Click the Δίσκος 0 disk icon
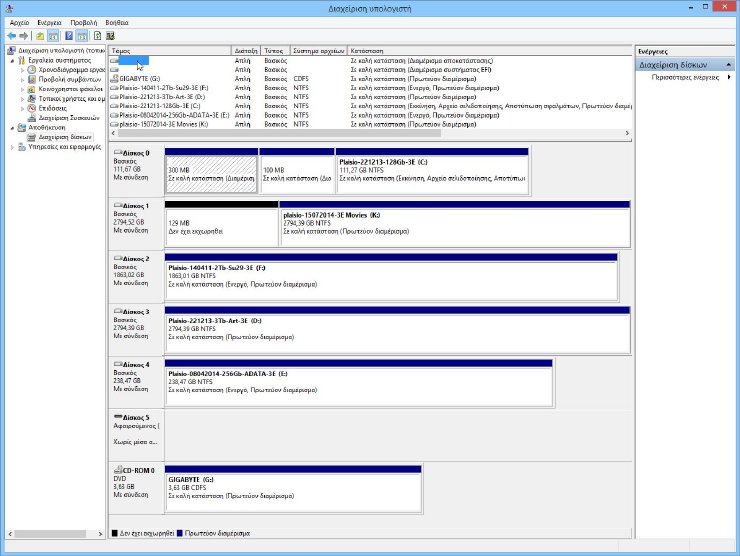Image resolution: width=740 pixels, height=556 pixels. point(118,152)
